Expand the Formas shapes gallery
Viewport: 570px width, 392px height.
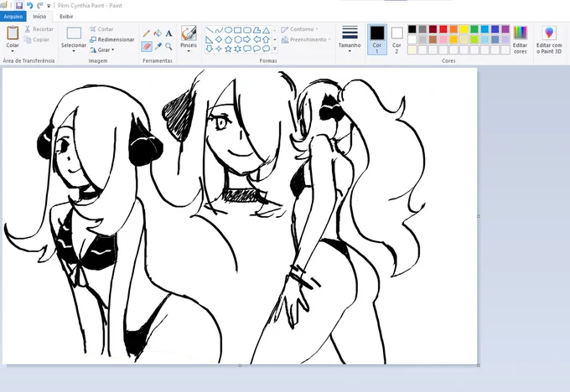275,49
